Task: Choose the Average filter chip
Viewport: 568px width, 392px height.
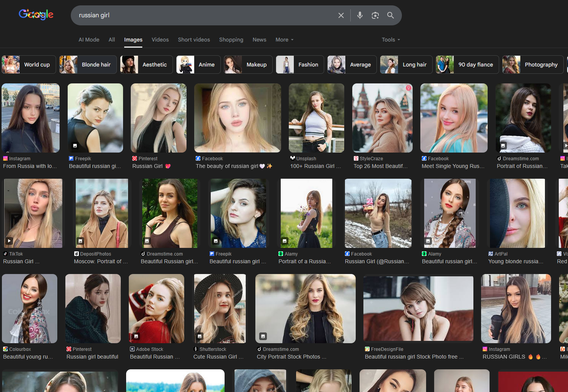Action: coord(352,65)
